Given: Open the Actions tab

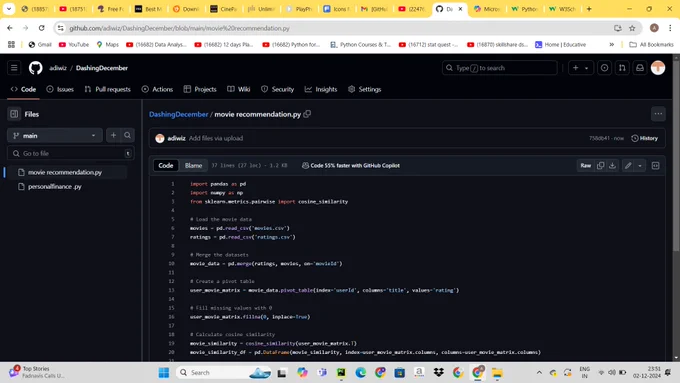Looking at the screenshot, I should click(x=157, y=89).
